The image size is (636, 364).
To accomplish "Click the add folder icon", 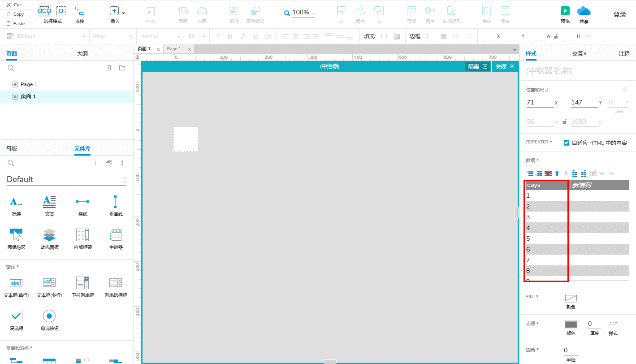I will (x=122, y=68).
